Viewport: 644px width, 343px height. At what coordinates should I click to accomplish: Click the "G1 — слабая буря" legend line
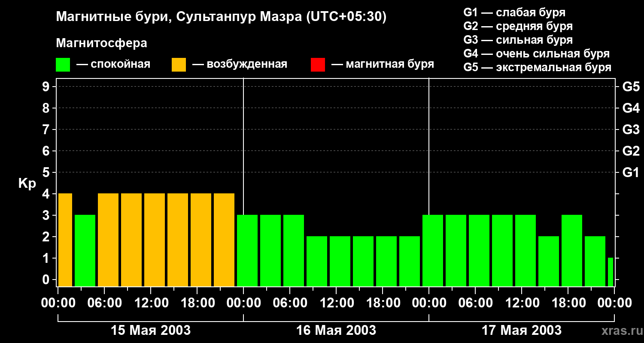tap(514, 12)
